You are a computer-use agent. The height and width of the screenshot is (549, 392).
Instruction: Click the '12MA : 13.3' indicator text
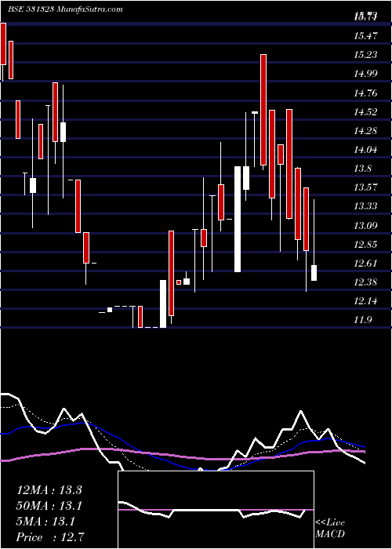click(x=49, y=490)
